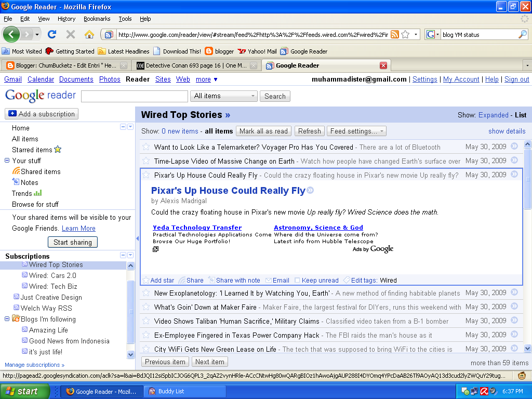Open original of Voyager Pro story via arrow icon
This screenshot has width=532, height=399.
[x=514, y=146]
